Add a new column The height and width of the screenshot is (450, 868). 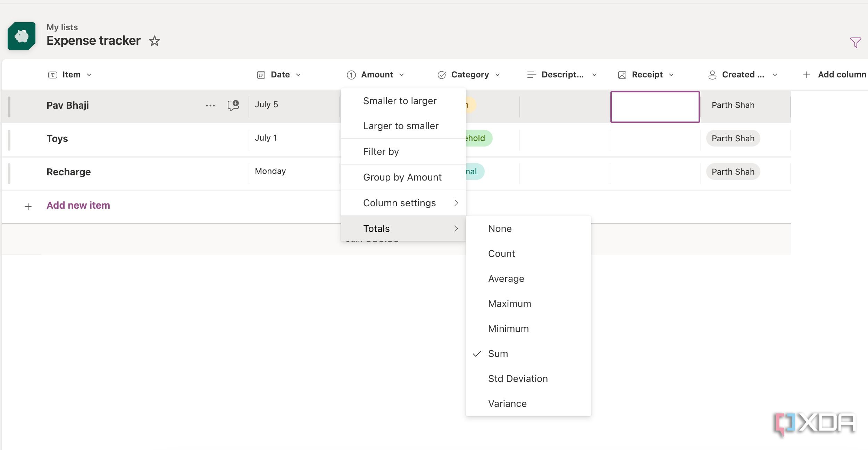835,75
